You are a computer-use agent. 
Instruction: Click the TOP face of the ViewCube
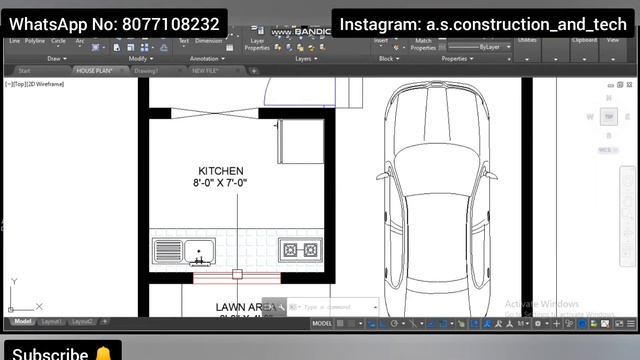click(x=609, y=117)
